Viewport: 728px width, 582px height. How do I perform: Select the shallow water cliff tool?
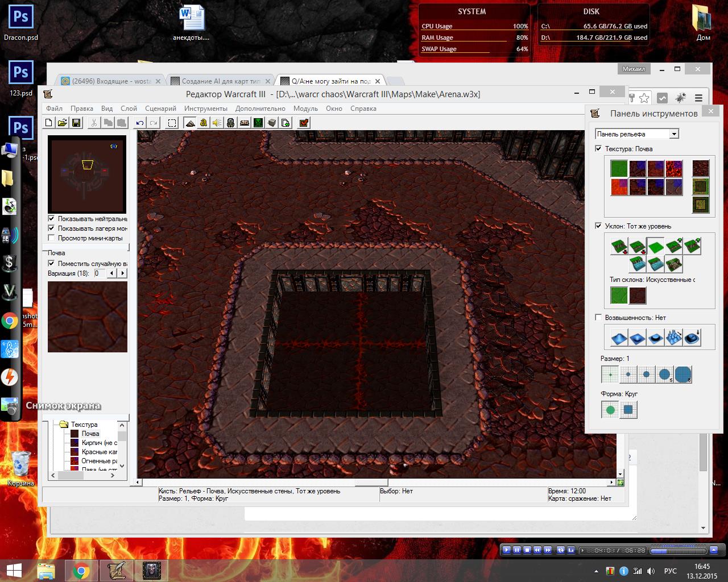coord(655,264)
